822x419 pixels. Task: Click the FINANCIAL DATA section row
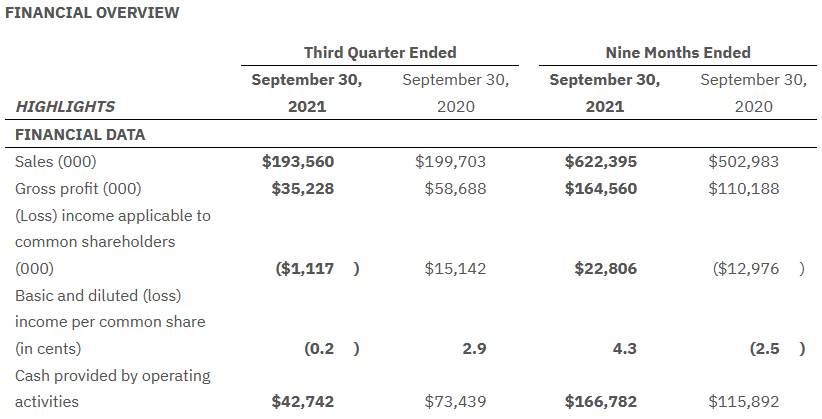click(x=80, y=134)
